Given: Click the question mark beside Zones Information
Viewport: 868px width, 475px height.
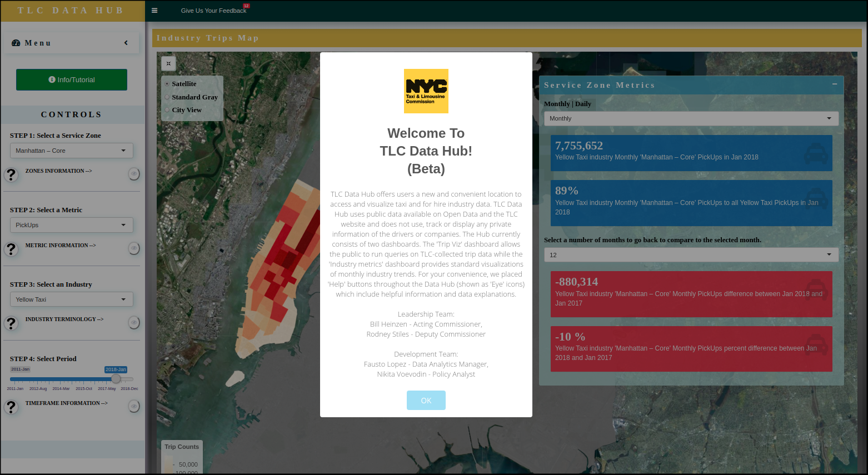Looking at the screenshot, I should [x=11, y=174].
